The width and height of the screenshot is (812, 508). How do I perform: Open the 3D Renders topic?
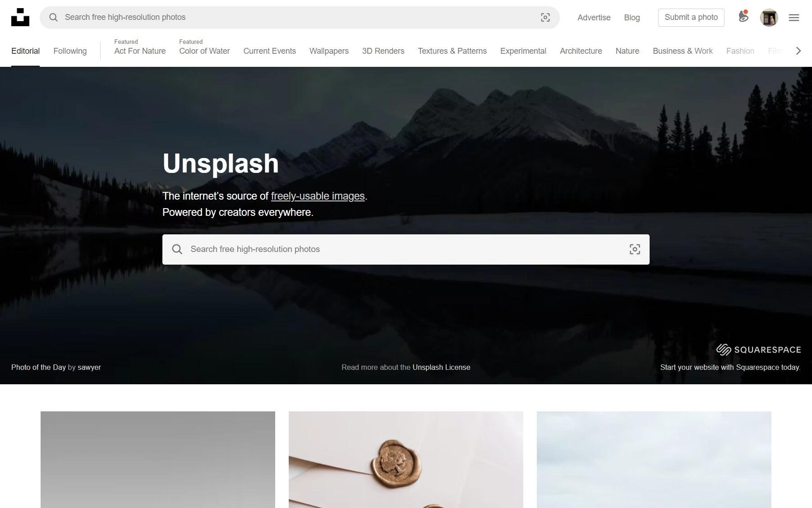383,51
